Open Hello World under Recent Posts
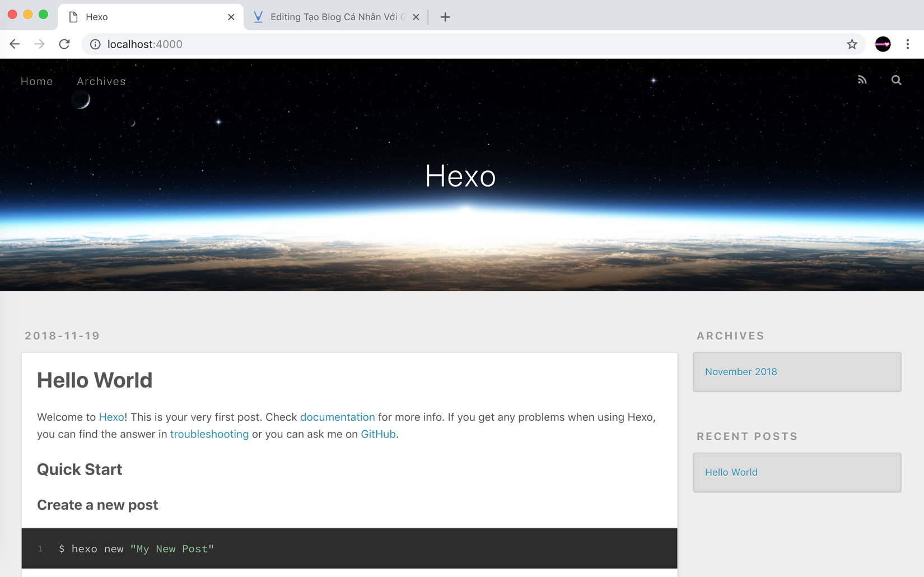The width and height of the screenshot is (924, 577). (x=731, y=472)
